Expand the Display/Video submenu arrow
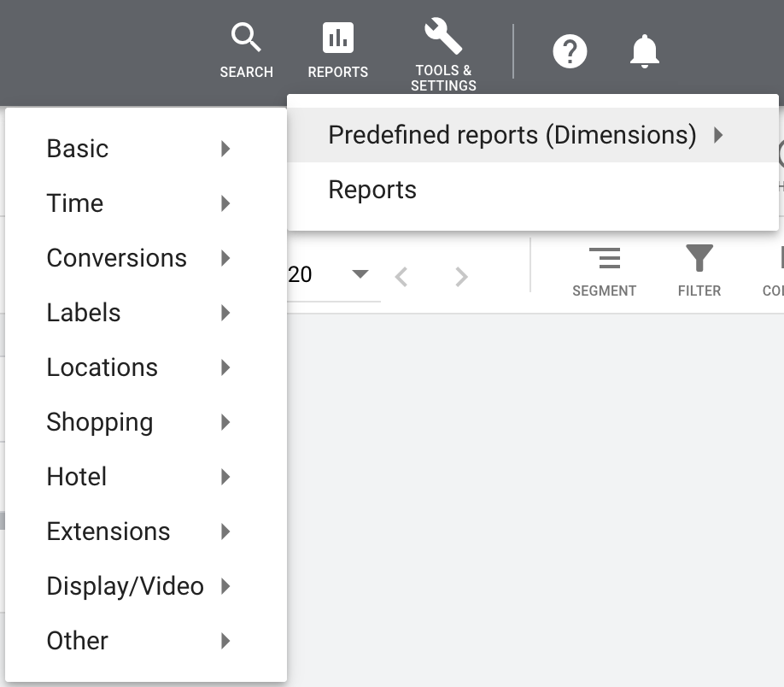784x687 pixels. [x=225, y=586]
